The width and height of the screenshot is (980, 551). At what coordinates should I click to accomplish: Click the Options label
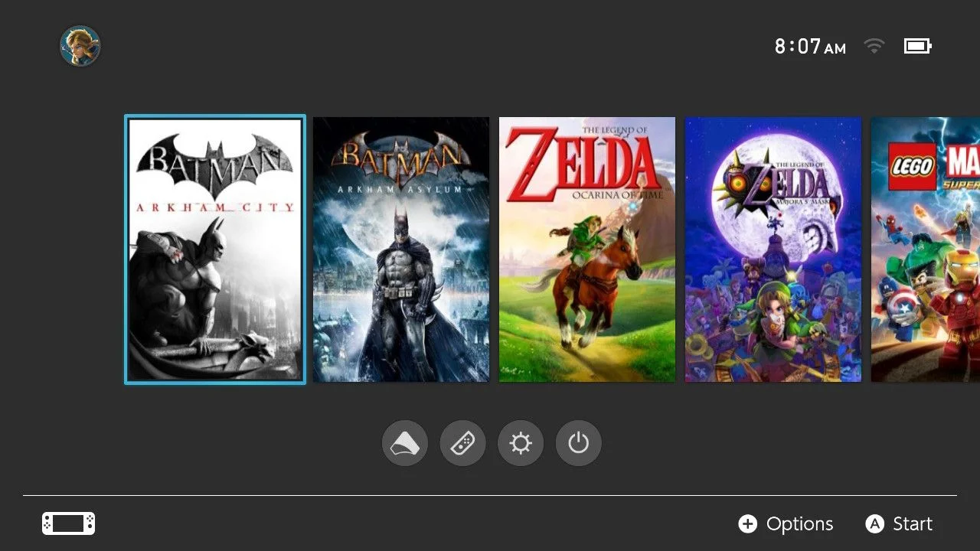799,524
